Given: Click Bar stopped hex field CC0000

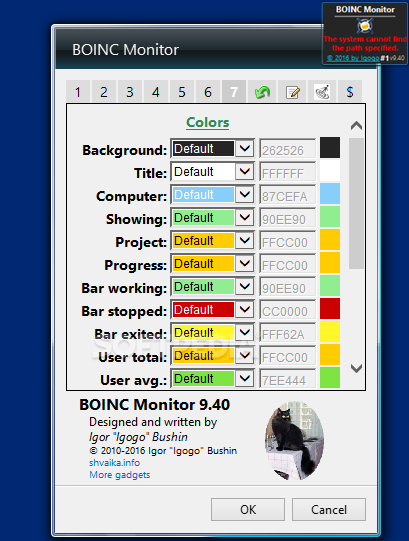Looking at the screenshot, I should (288, 310).
